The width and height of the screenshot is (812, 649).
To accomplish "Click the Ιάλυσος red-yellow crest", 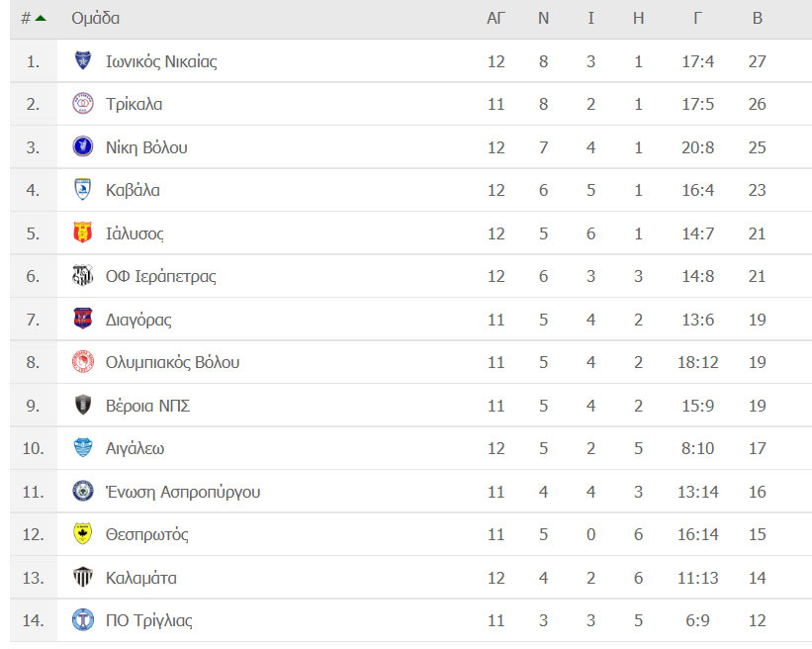I will pyautogui.click(x=83, y=232).
